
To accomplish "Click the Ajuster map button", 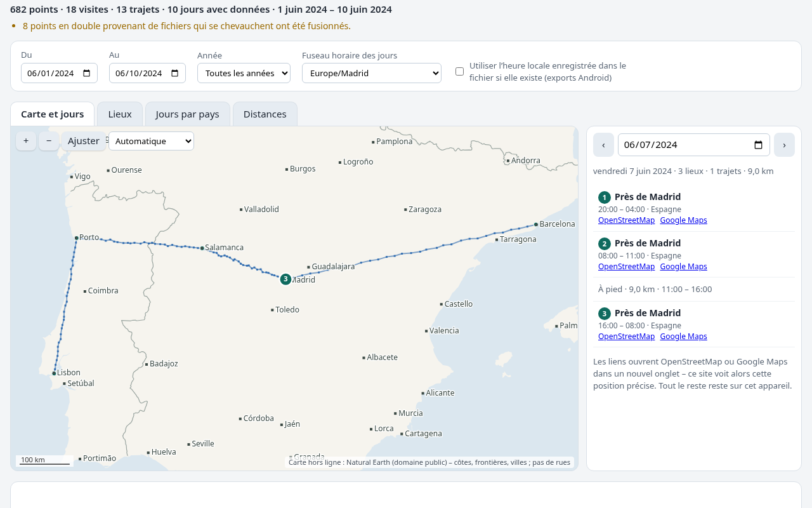I will (x=84, y=141).
